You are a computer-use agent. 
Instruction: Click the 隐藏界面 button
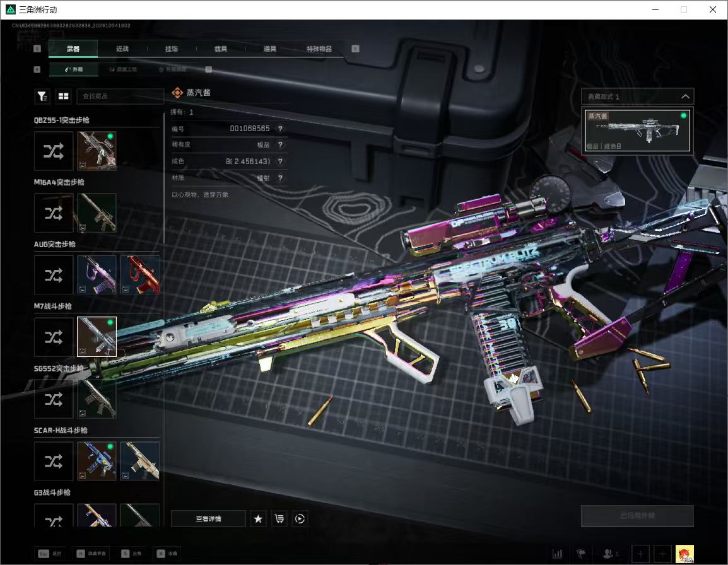91,554
